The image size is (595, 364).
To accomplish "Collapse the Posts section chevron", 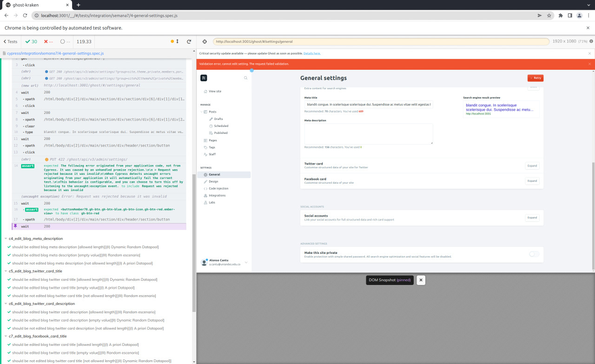I will coord(202,112).
